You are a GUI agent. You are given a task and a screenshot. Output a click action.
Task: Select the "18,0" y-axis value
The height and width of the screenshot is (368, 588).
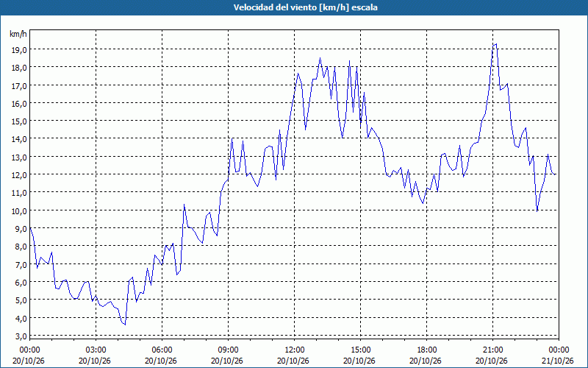tap(18, 68)
